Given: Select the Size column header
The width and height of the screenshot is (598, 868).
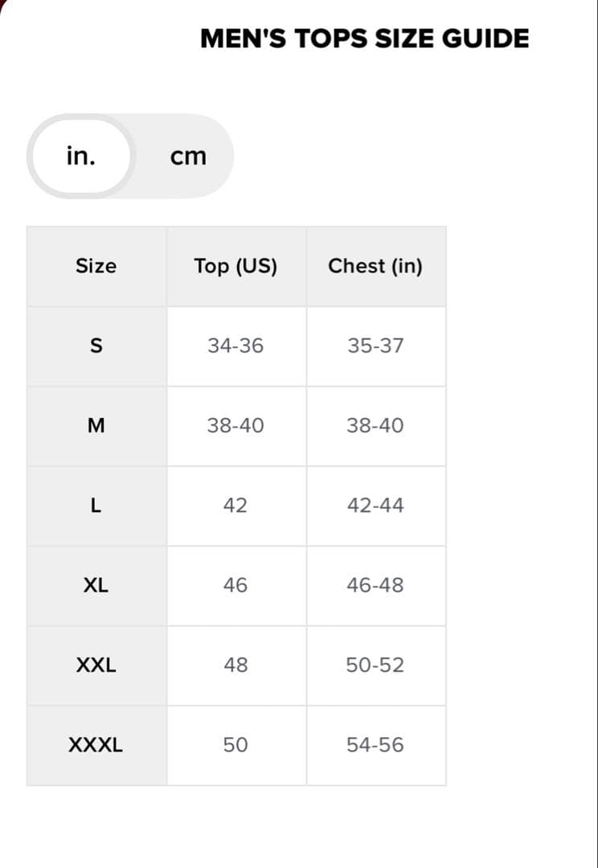Looking at the screenshot, I should [96, 266].
